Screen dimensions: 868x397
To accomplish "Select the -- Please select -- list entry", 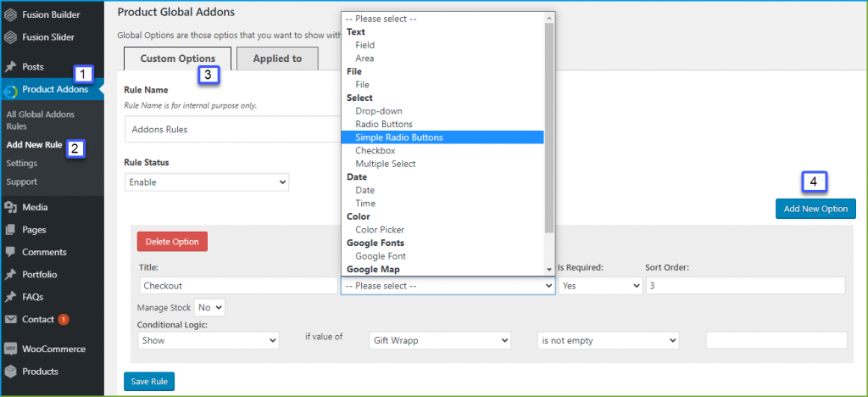I will point(442,19).
